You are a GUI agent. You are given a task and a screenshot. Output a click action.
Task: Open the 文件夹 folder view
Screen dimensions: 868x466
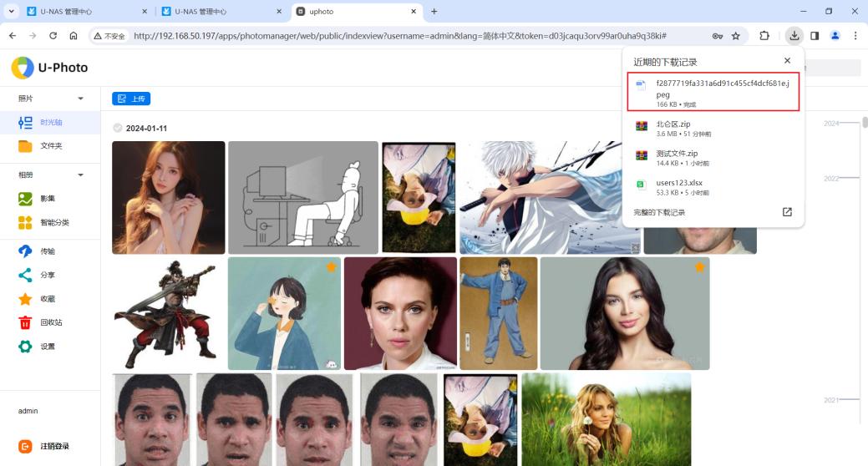(50, 146)
